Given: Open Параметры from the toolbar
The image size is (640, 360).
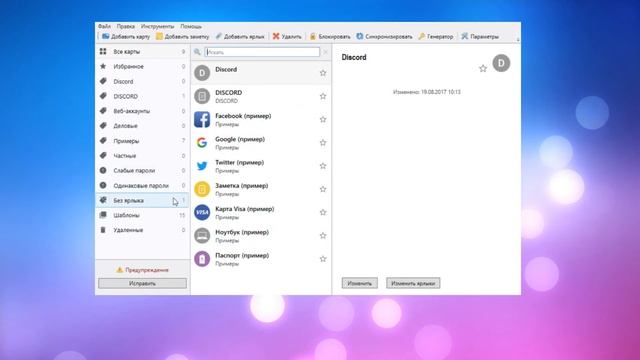Looking at the screenshot, I should click(480, 36).
